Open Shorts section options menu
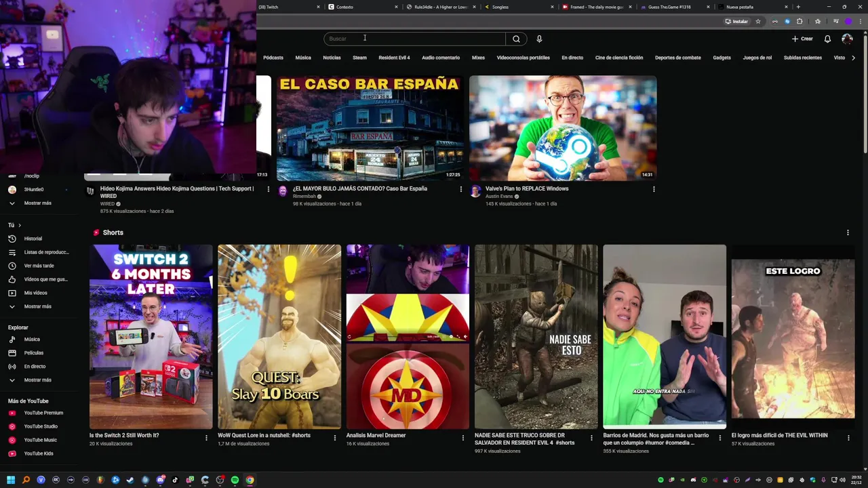This screenshot has height=488, width=868. point(848,232)
